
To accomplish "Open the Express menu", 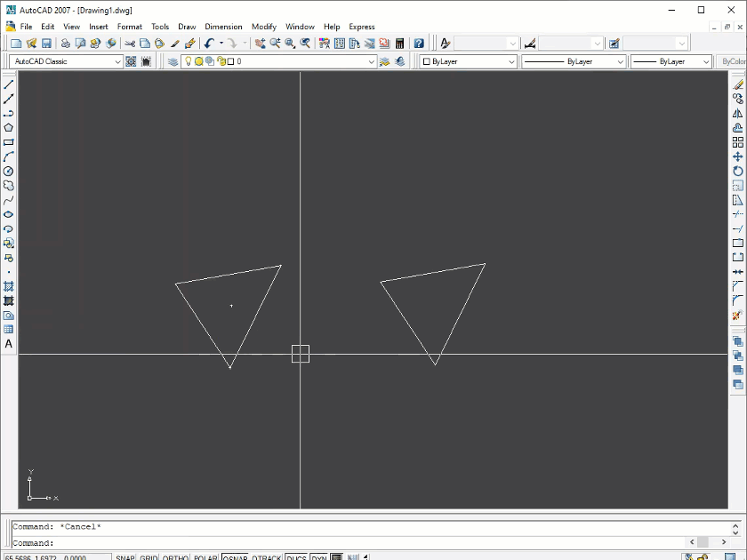I will [x=362, y=27].
